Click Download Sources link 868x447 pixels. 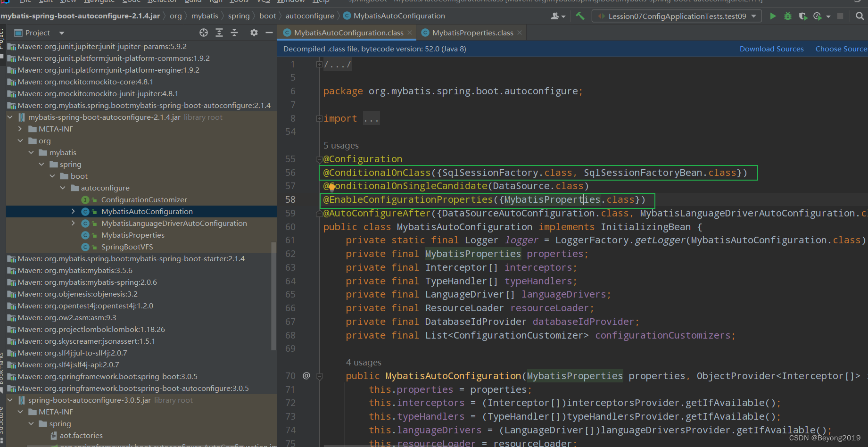(771, 49)
